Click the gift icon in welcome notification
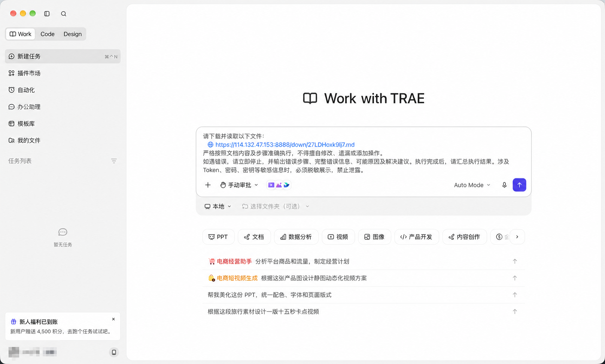Viewport: 605px width, 364px height. coord(13,322)
